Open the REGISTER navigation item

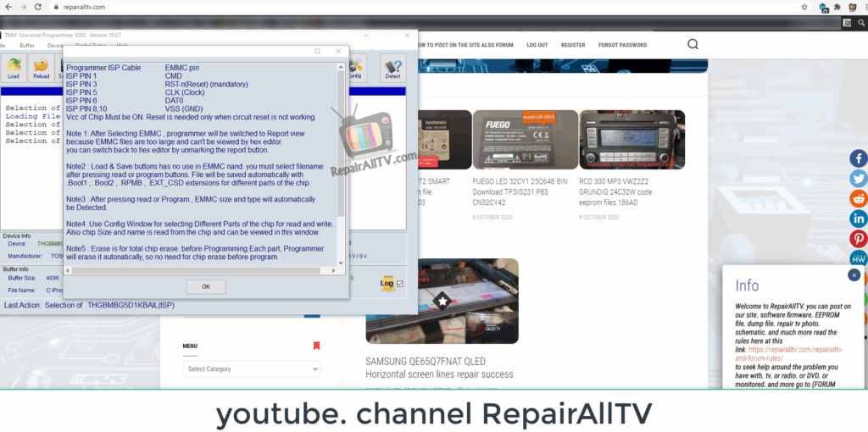[x=573, y=45]
